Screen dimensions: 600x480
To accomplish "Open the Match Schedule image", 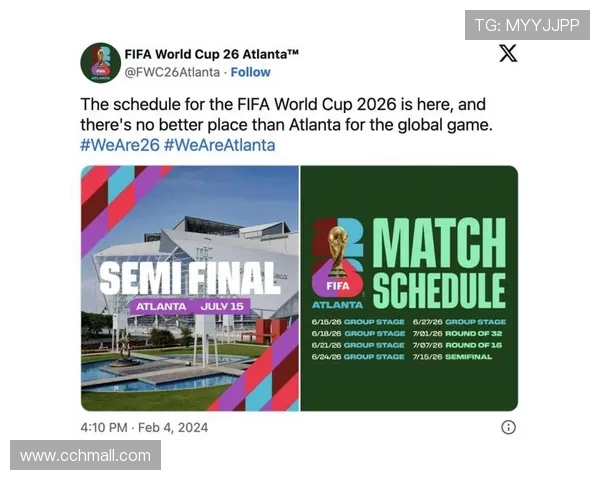I will point(409,288).
